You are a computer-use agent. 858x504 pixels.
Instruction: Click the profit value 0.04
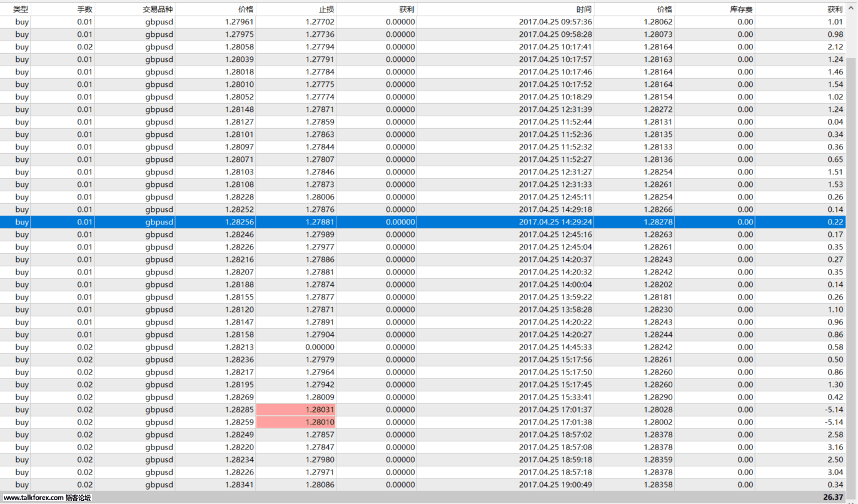click(x=835, y=122)
